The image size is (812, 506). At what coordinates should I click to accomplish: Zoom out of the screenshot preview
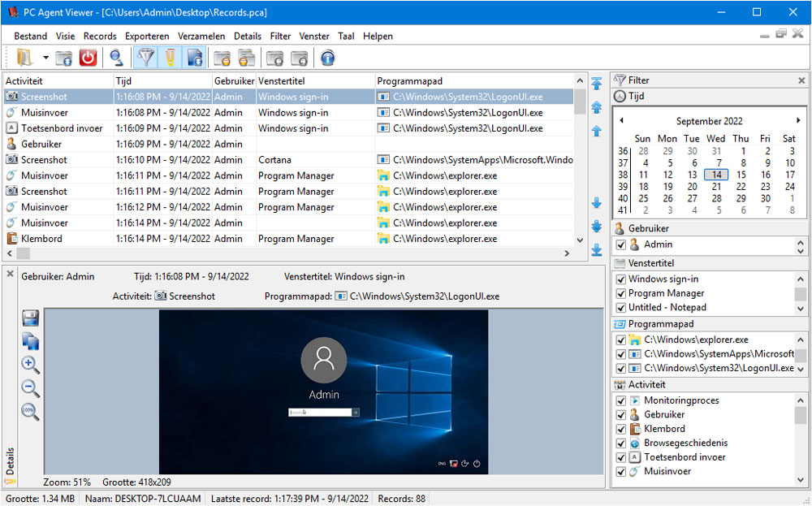(x=30, y=388)
